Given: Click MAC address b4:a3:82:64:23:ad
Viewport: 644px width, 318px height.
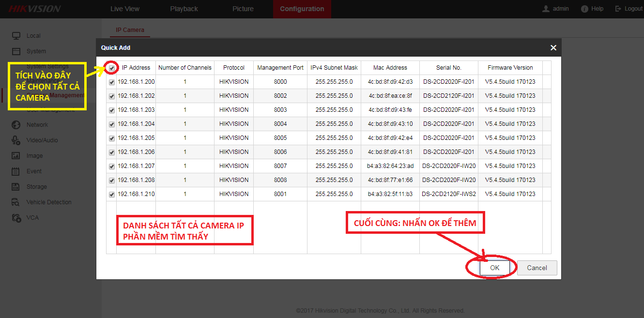Looking at the screenshot, I should pos(390,166).
